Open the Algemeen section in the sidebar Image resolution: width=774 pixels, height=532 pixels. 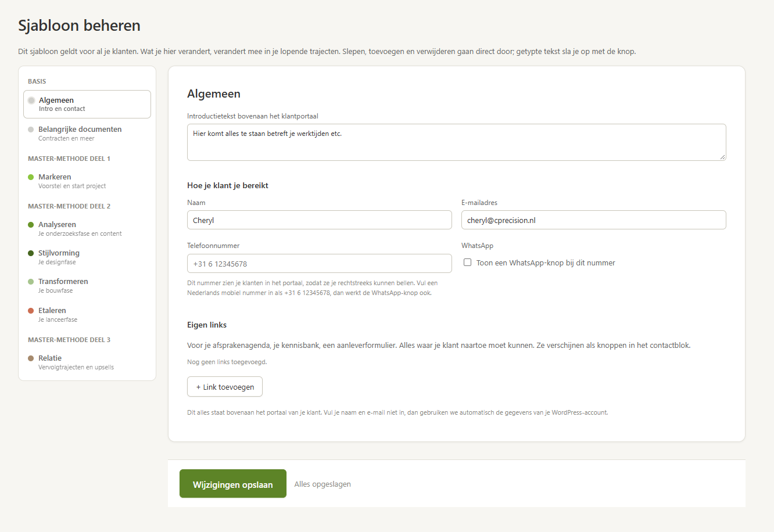tap(87, 104)
